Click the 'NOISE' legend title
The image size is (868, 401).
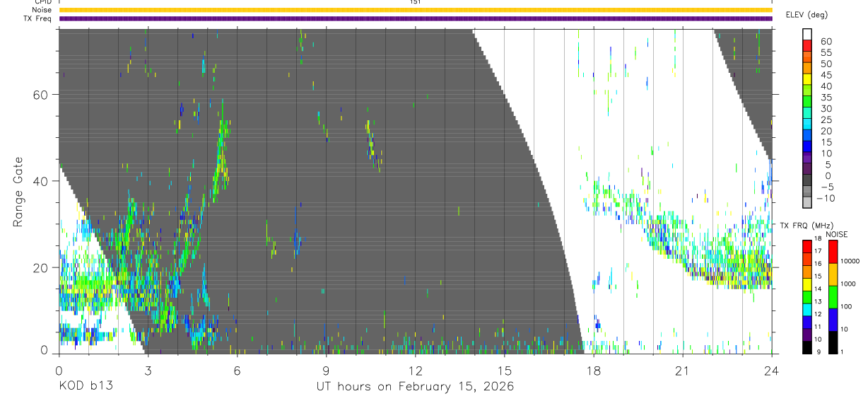point(837,234)
